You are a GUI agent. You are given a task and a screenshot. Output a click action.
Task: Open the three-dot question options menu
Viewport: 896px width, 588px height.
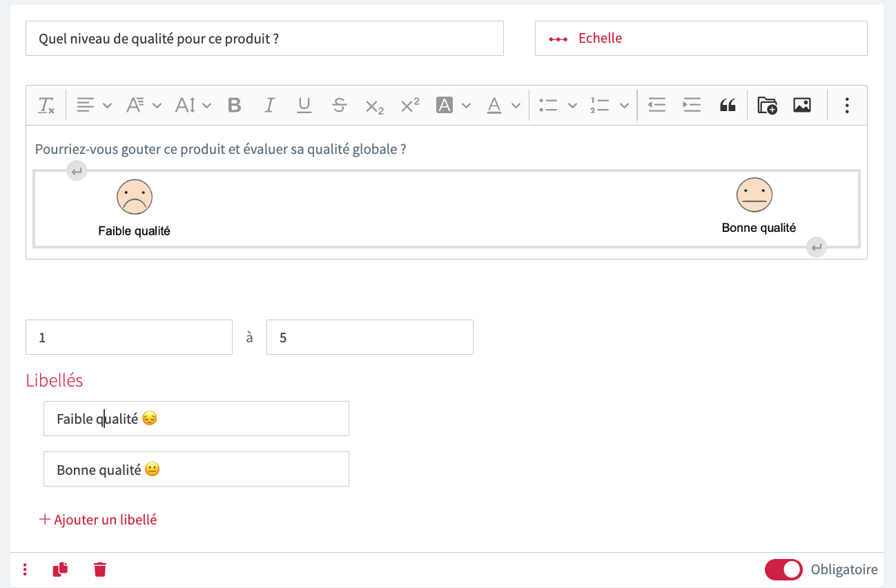[x=25, y=569]
